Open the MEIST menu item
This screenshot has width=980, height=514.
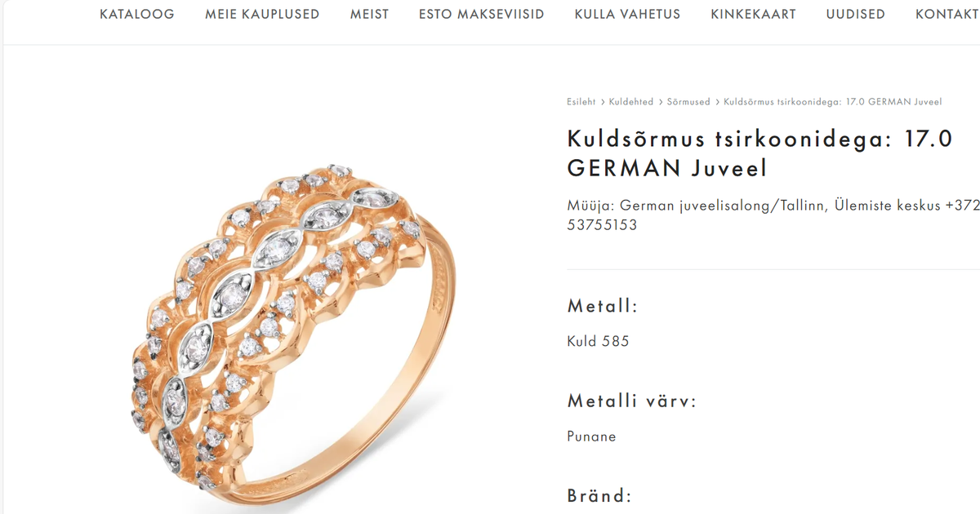pos(369,14)
